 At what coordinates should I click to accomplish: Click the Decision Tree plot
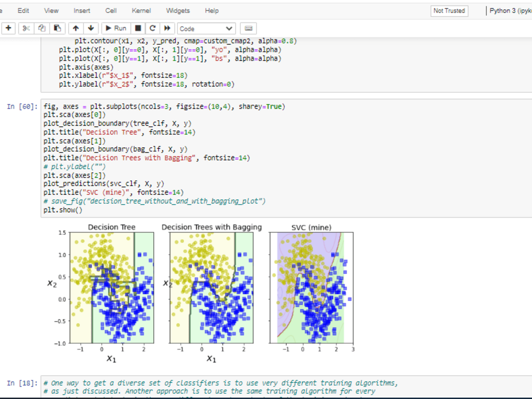click(112, 288)
